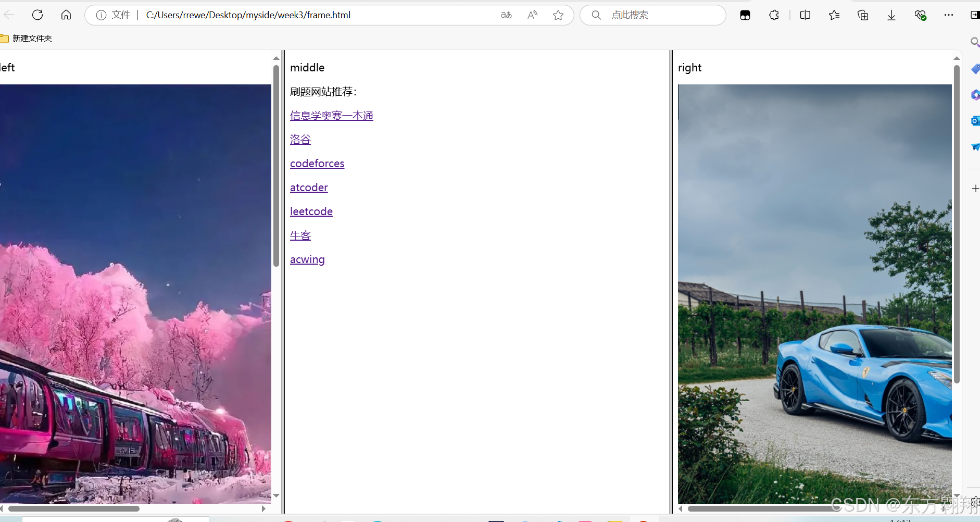
Task: Click the right frame scroll-up arrow
Action: 957,58
